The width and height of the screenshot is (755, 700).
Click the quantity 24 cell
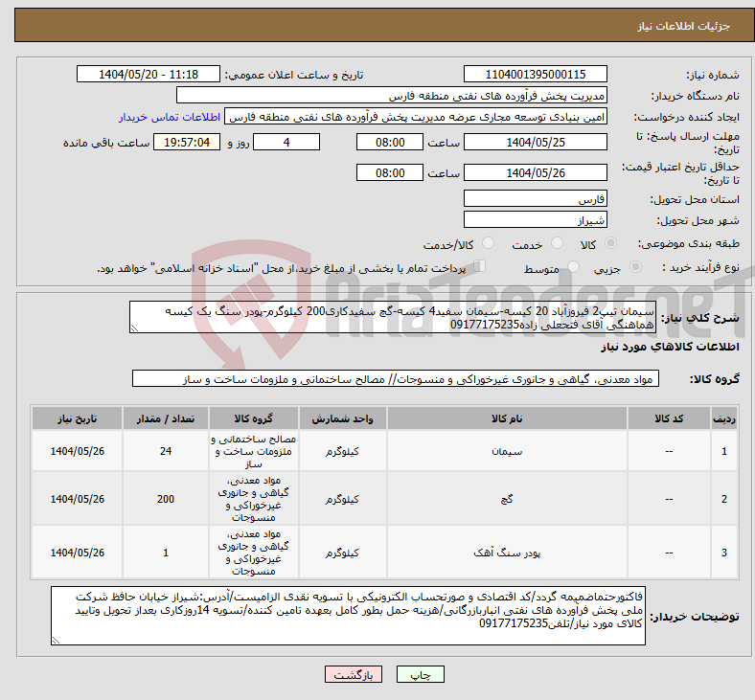166,451
